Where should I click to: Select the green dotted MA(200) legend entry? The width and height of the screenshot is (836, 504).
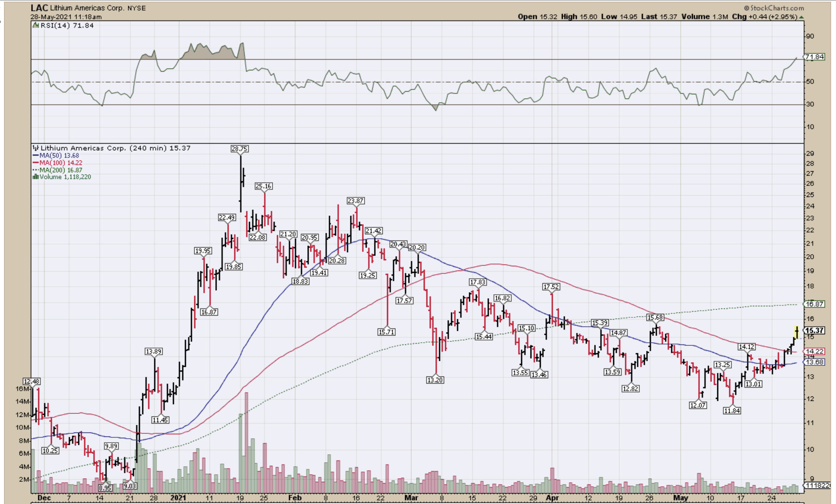coord(57,170)
